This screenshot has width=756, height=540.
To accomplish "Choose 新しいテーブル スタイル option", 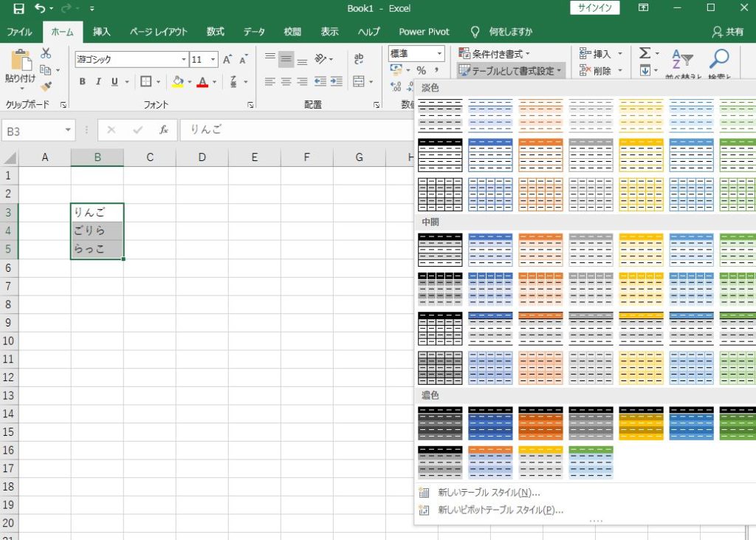I will point(489,493).
